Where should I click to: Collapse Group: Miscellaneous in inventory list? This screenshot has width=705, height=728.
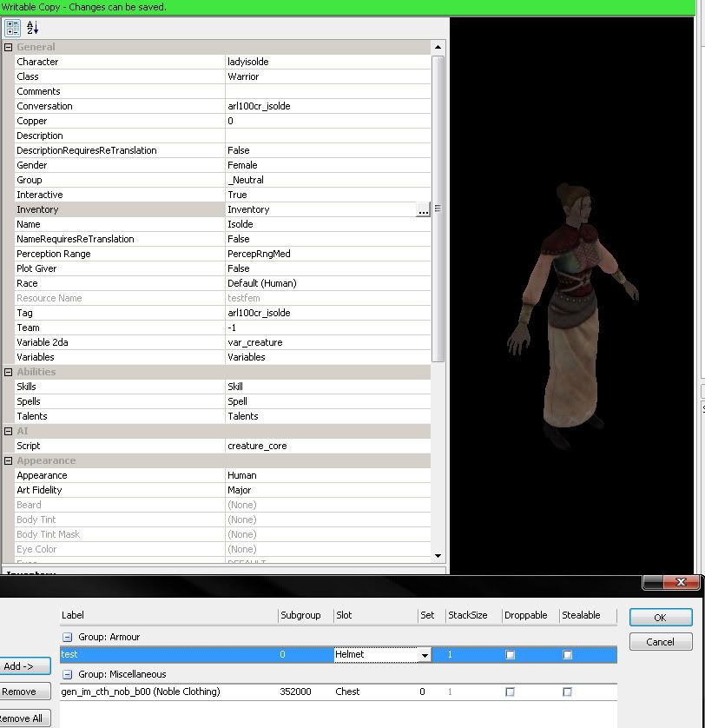pos(67,674)
